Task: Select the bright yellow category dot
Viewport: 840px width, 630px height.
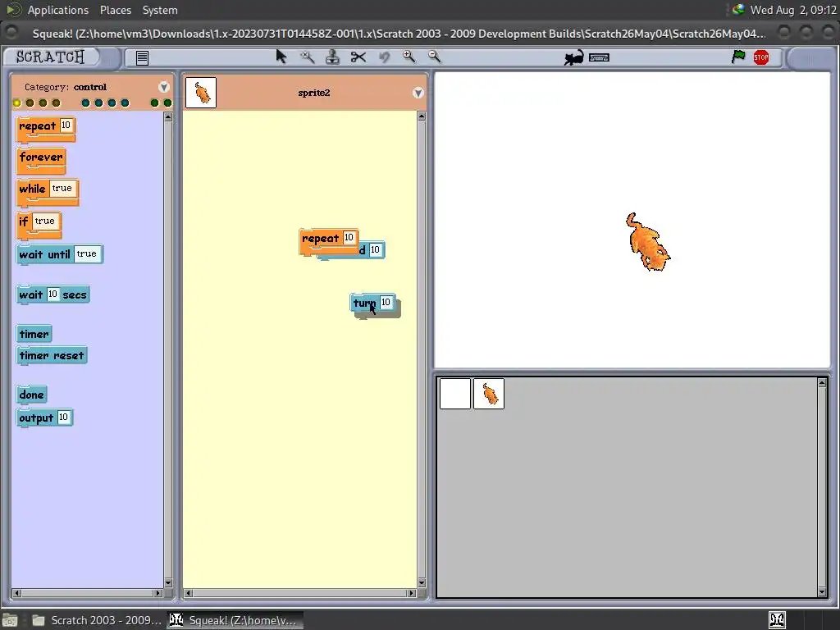Action: point(16,103)
